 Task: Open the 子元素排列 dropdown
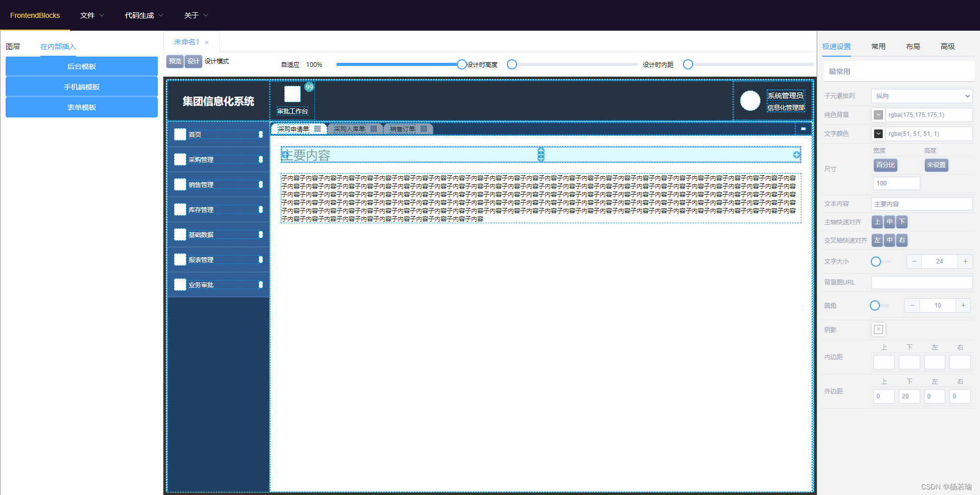(x=922, y=96)
